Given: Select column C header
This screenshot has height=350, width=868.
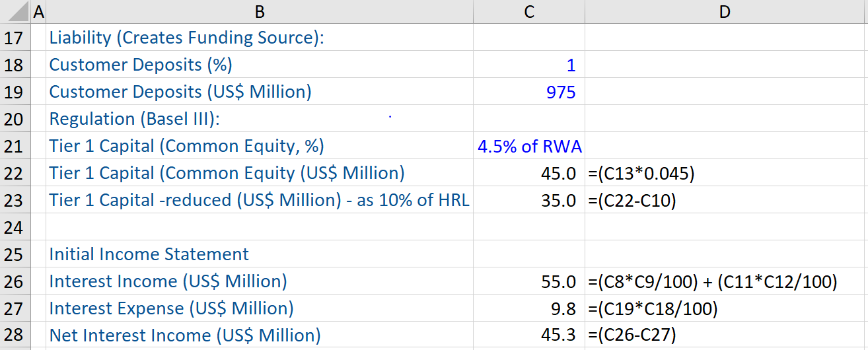Looking at the screenshot, I should point(528,11).
